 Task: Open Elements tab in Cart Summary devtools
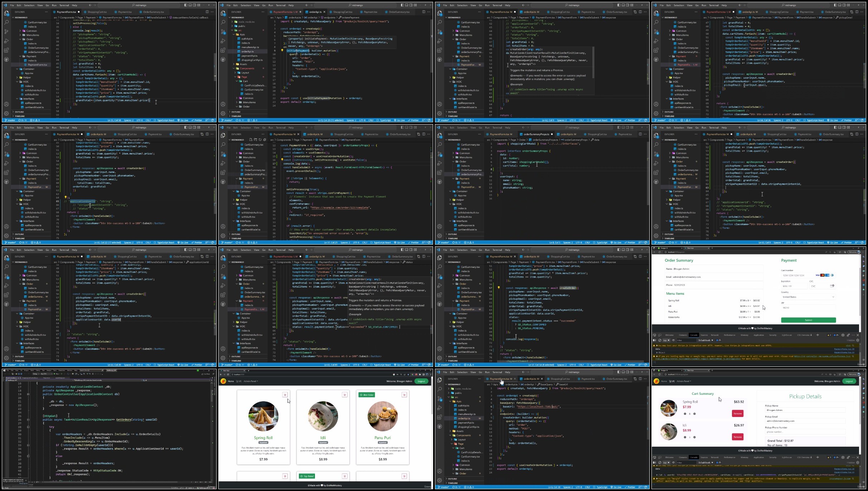point(683,457)
